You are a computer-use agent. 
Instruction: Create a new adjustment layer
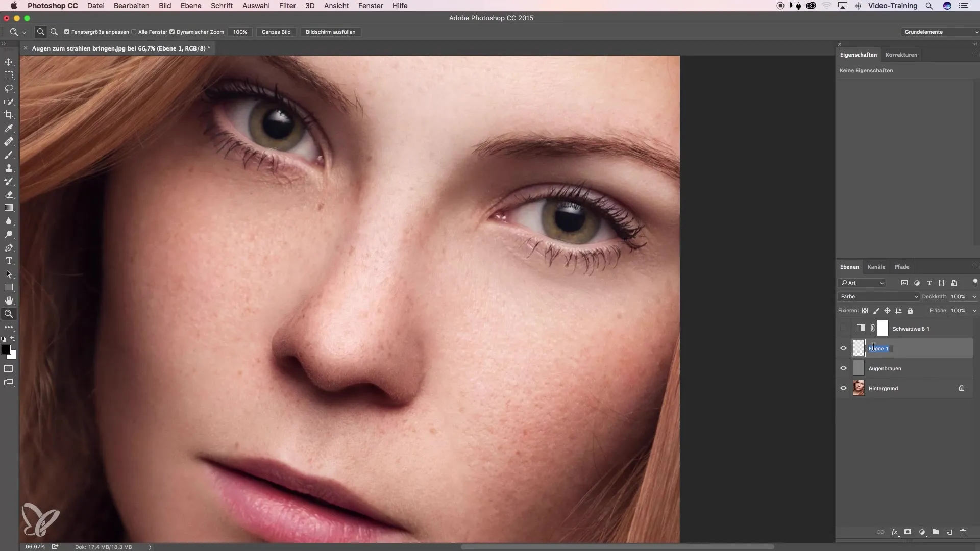coord(922,532)
